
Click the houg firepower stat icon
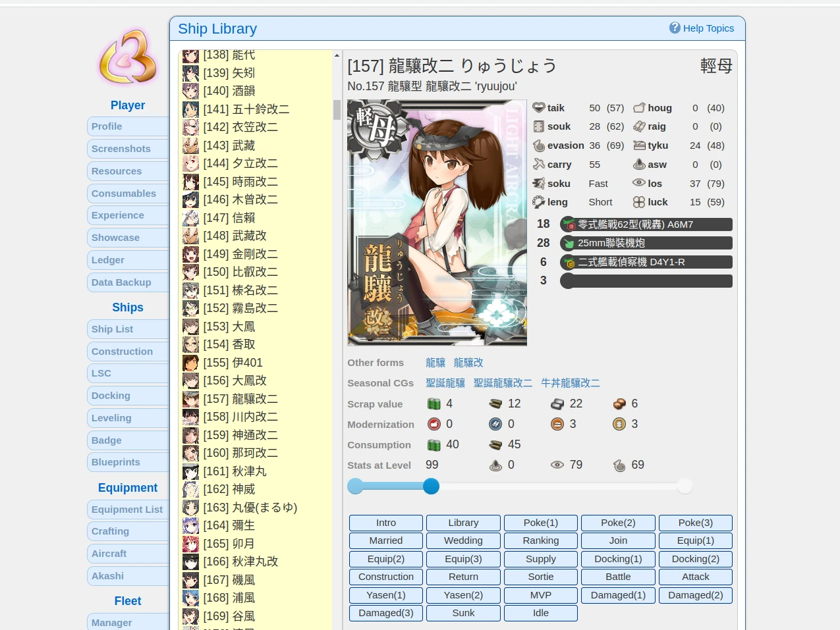(x=639, y=107)
